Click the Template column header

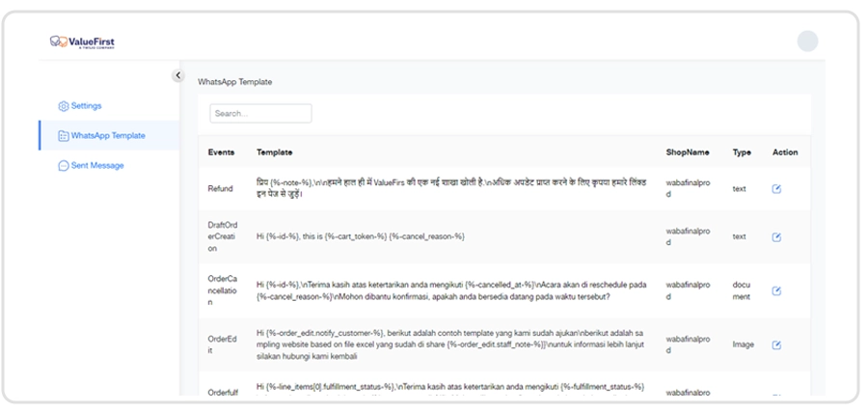[x=275, y=152]
